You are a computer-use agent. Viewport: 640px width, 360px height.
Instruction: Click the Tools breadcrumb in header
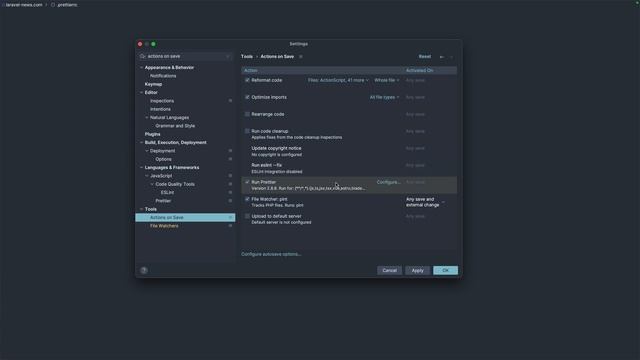pos(247,57)
